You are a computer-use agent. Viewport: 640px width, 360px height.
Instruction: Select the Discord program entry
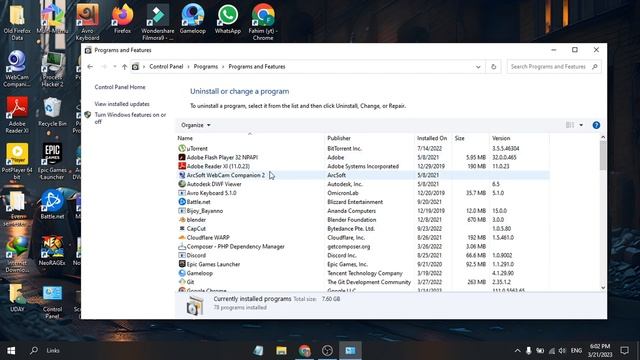tap(363, 256)
